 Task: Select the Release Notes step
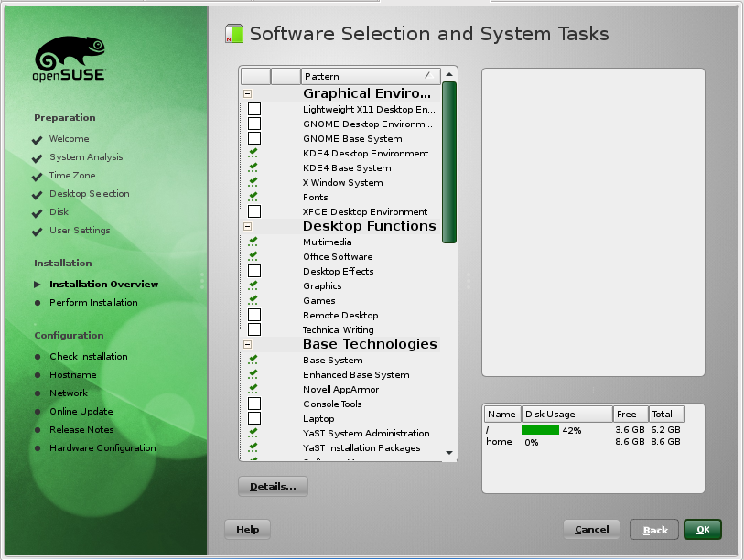81,429
